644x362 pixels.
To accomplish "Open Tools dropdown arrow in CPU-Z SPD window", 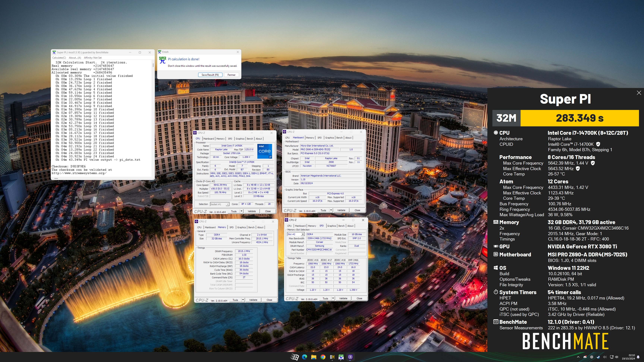I will tap(333, 298).
